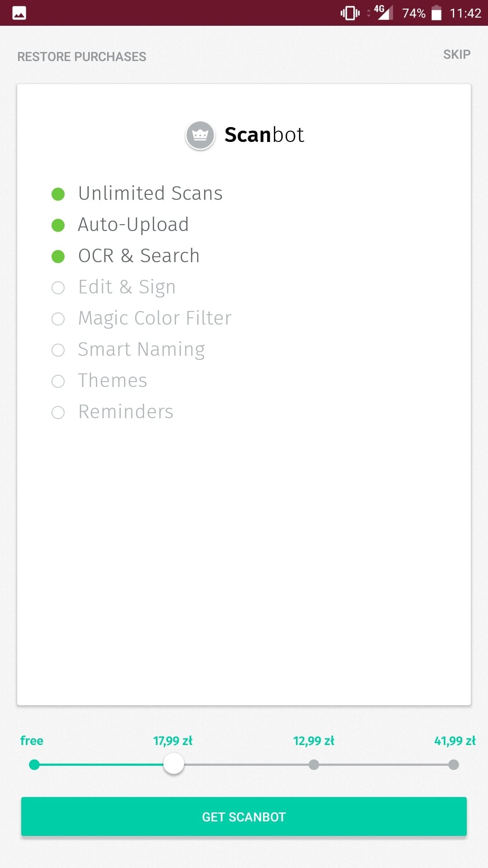Select the Edit & Sign empty circle
488x868 pixels.
[58, 288]
